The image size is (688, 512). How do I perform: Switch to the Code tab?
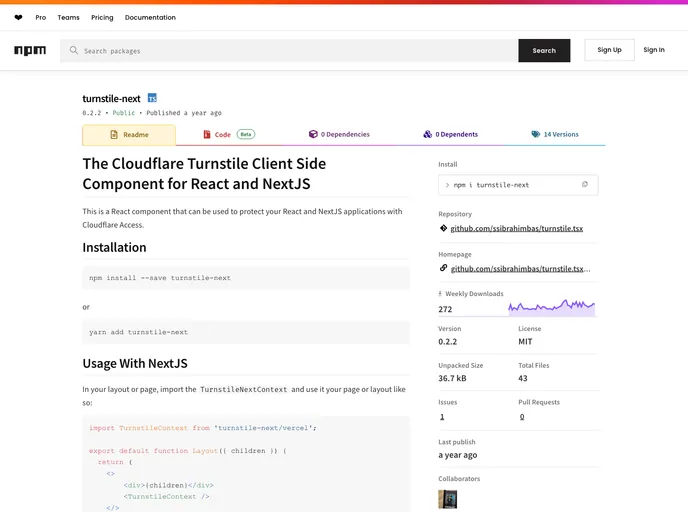[229, 134]
